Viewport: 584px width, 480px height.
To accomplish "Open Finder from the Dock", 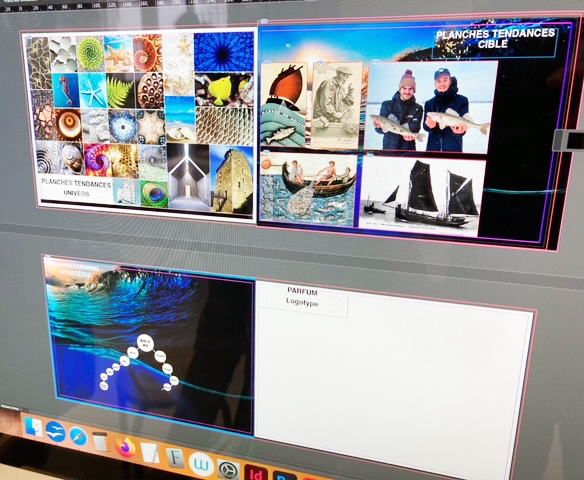I will point(34,427).
